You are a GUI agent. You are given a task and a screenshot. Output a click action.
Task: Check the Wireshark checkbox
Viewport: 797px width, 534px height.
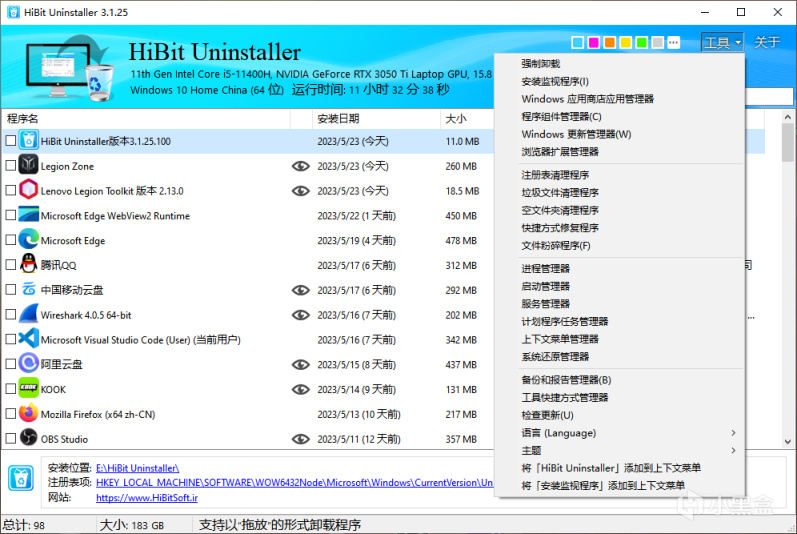coord(11,315)
